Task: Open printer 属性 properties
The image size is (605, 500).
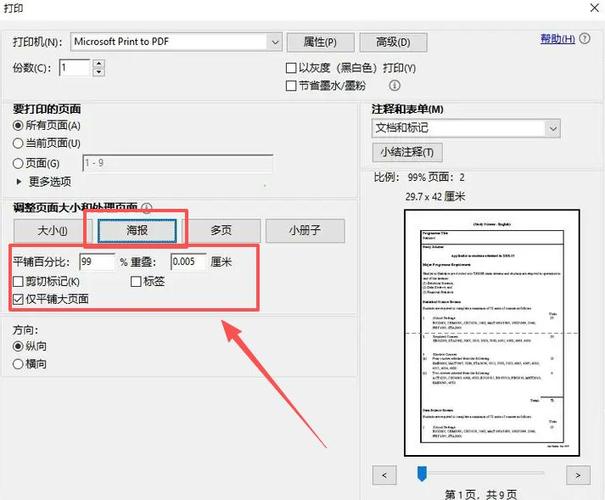Action: (x=320, y=42)
